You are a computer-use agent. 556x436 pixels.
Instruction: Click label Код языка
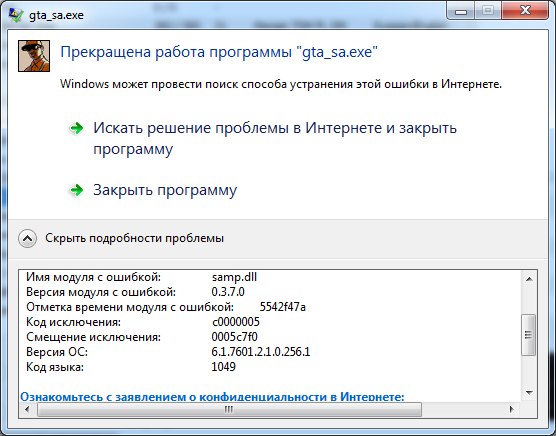(55, 367)
